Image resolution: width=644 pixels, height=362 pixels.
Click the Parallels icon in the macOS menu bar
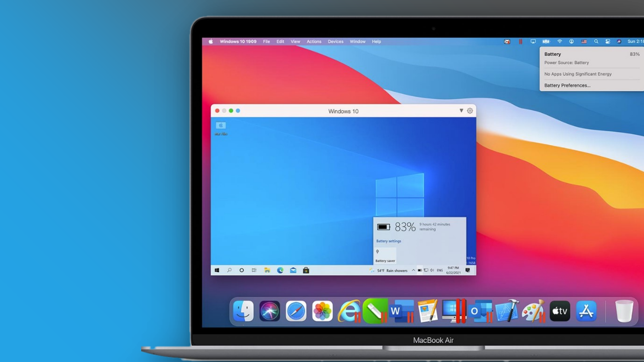pos(520,41)
